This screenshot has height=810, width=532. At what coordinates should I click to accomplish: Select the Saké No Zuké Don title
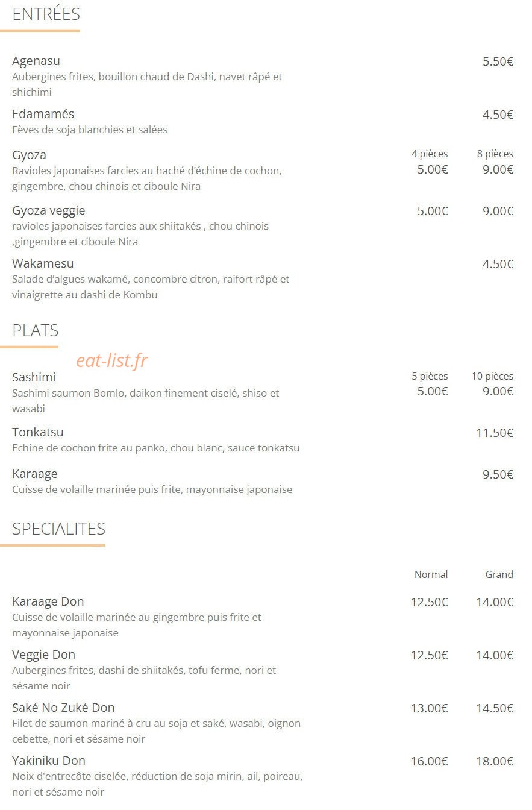tap(63, 708)
